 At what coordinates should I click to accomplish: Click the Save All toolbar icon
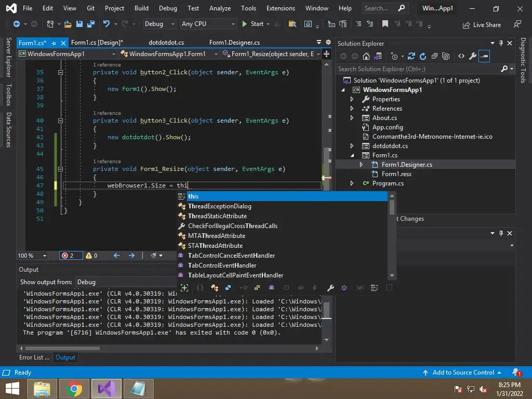coord(90,24)
